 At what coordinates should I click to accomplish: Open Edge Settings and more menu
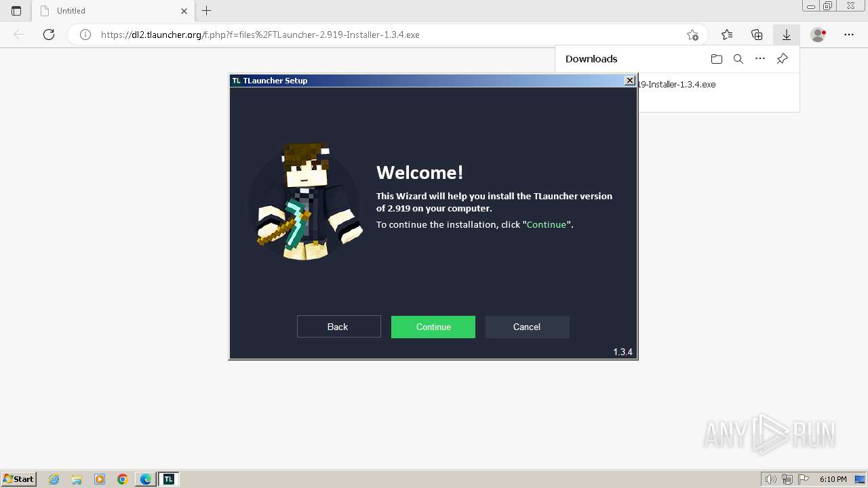[849, 35]
